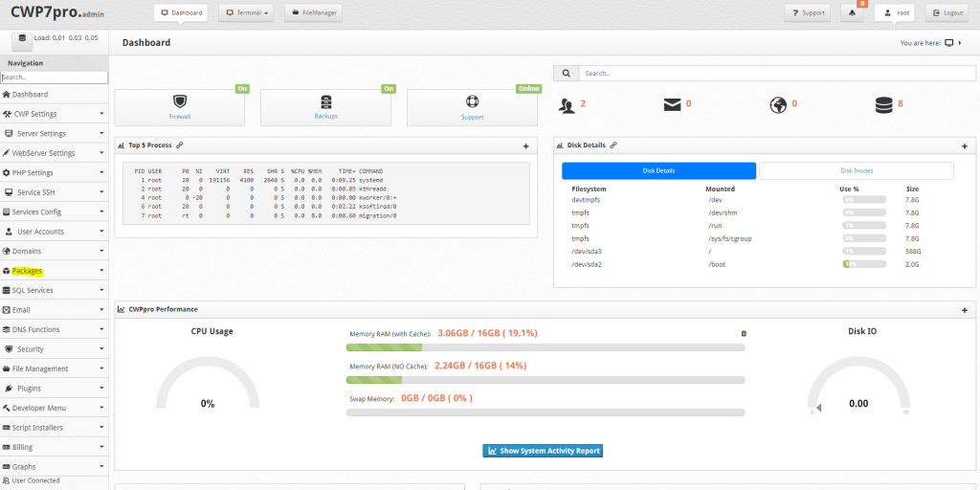Click the Navigation search input field
Viewport: 980px width, 490px height.
54,78
